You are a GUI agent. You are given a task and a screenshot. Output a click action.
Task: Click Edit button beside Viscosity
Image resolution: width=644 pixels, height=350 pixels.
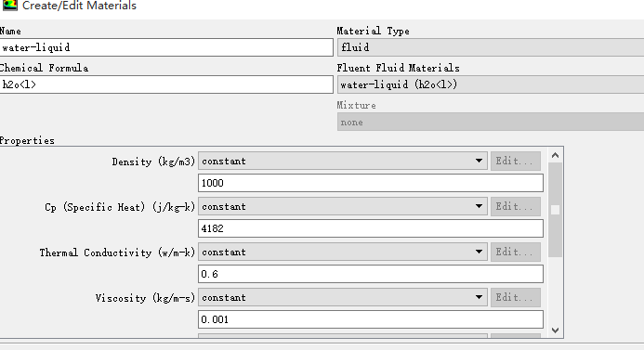coord(516,297)
